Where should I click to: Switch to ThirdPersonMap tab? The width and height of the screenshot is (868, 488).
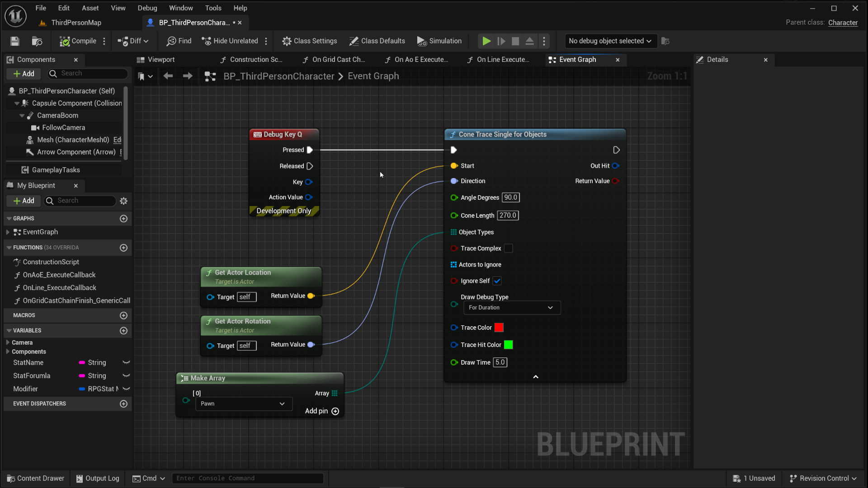(x=71, y=23)
